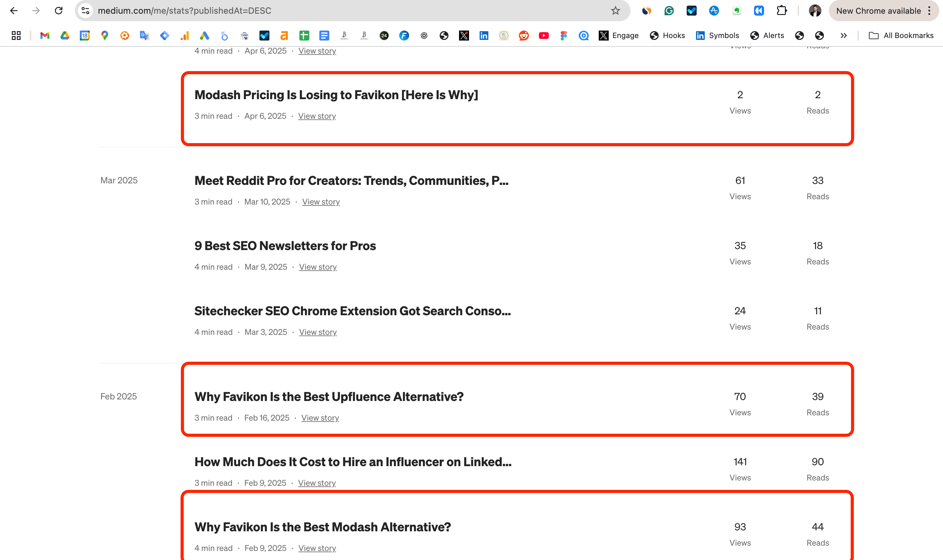Click the 141 views count
This screenshot has height=560, width=943.
(x=740, y=462)
